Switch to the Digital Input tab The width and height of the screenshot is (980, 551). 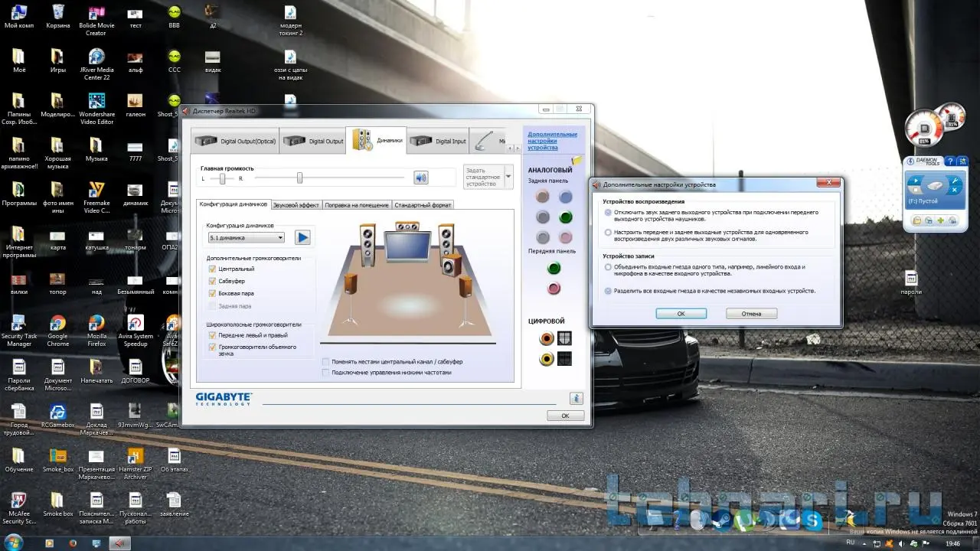click(x=438, y=141)
